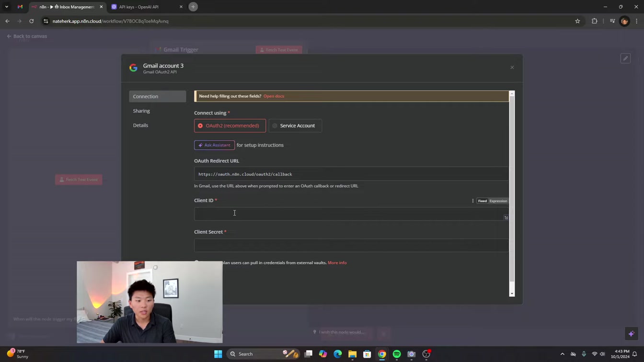Expand Client ID field with resize icon
Viewport: 644px width, 362px height.
(506, 218)
